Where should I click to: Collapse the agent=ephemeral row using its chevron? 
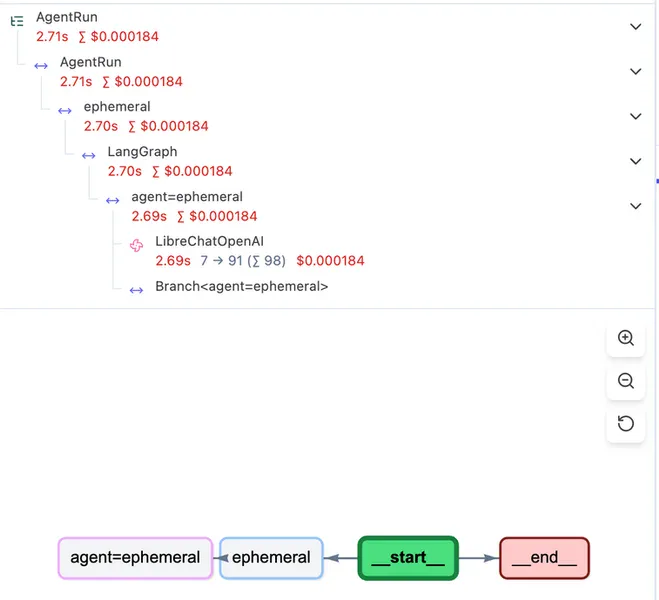point(635,207)
